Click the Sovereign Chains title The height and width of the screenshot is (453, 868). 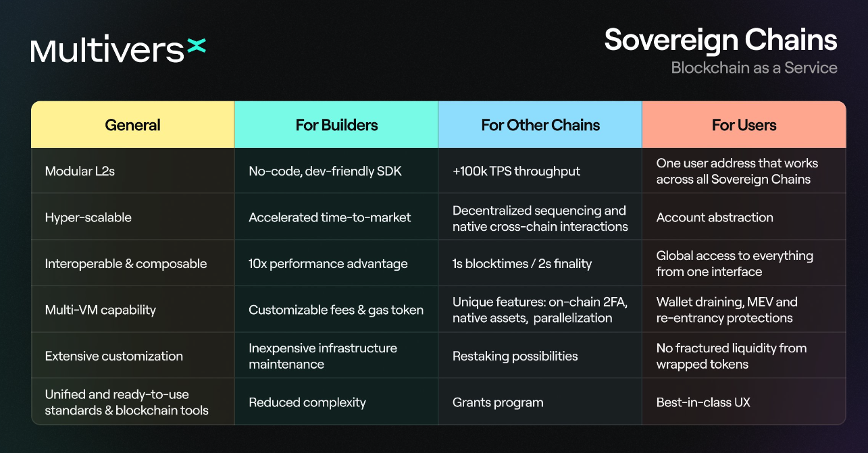pyautogui.click(x=720, y=40)
